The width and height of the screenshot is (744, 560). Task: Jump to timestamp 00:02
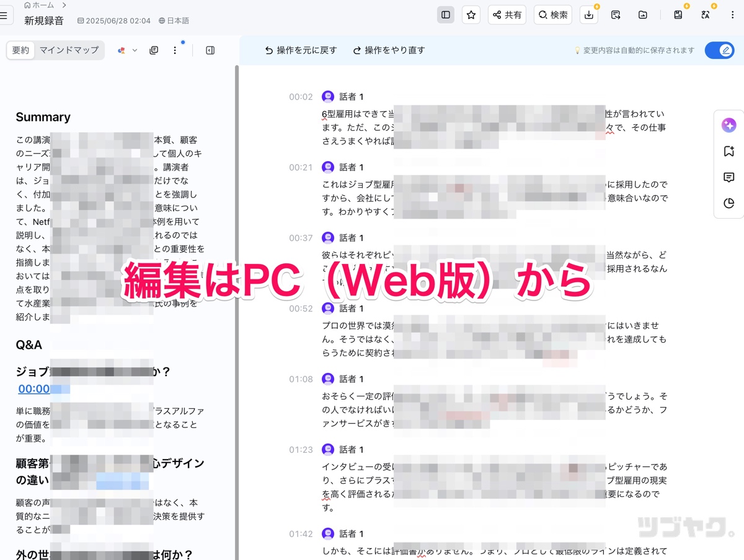coord(301,97)
